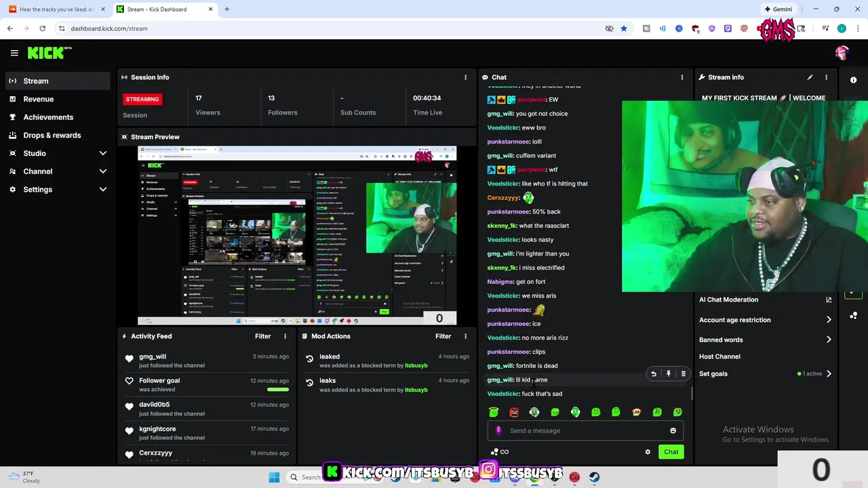Reload the page in the browser
This screenshot has height=488, width=868.
coord(42,28)
